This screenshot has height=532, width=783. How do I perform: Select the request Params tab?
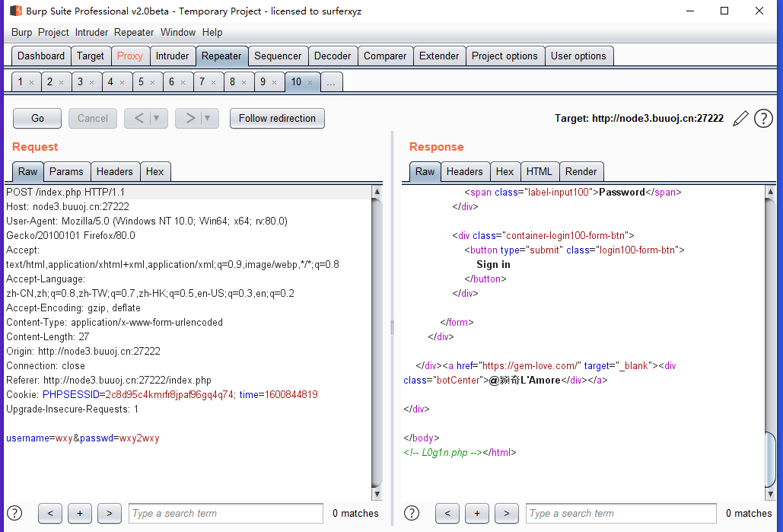pos(66,171)
